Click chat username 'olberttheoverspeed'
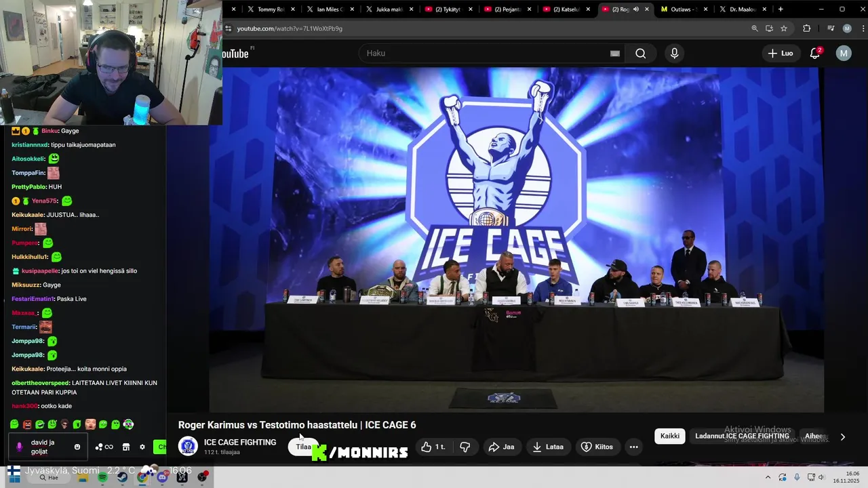This screenshot has height=488, width=868. click(x=40, y=383)
